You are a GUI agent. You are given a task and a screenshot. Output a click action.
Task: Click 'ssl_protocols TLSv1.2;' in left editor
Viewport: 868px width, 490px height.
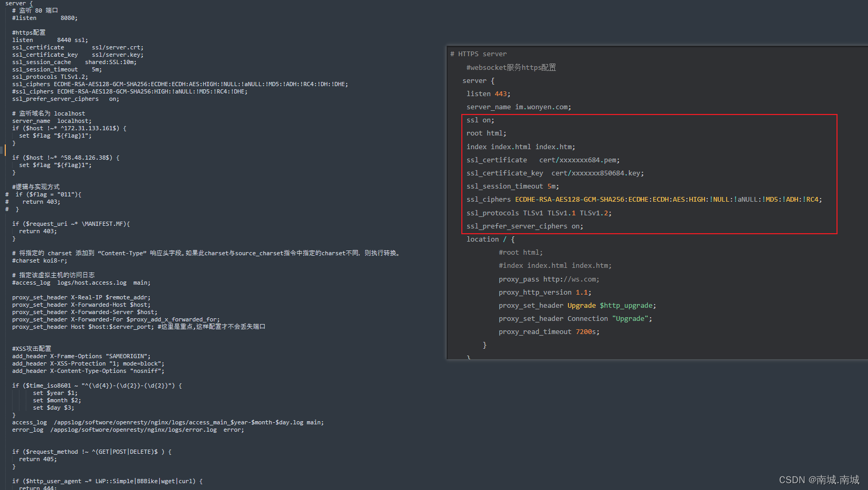pyautogui.click(x=50, y=77)
